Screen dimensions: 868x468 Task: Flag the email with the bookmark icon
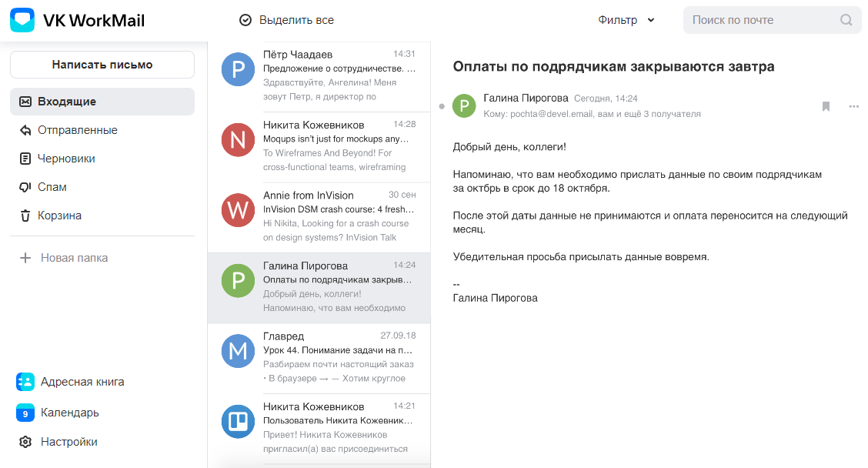click(x=826, y=106)
